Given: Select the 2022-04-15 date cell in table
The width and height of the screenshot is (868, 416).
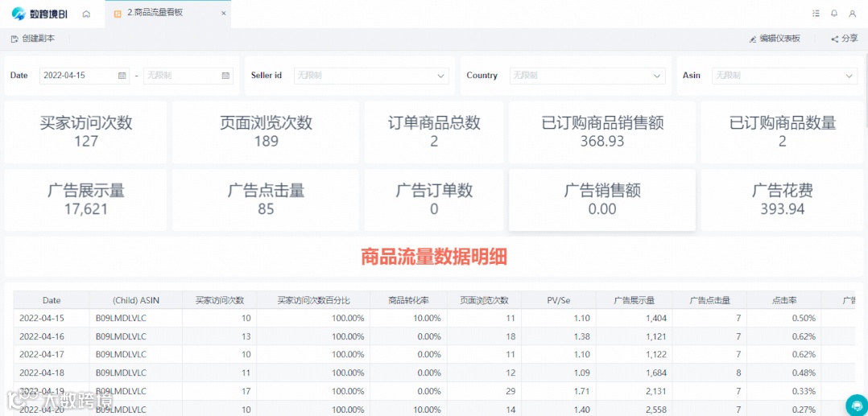Looking at the screenshot, I should pyautogui.click(x=52, y=318).
